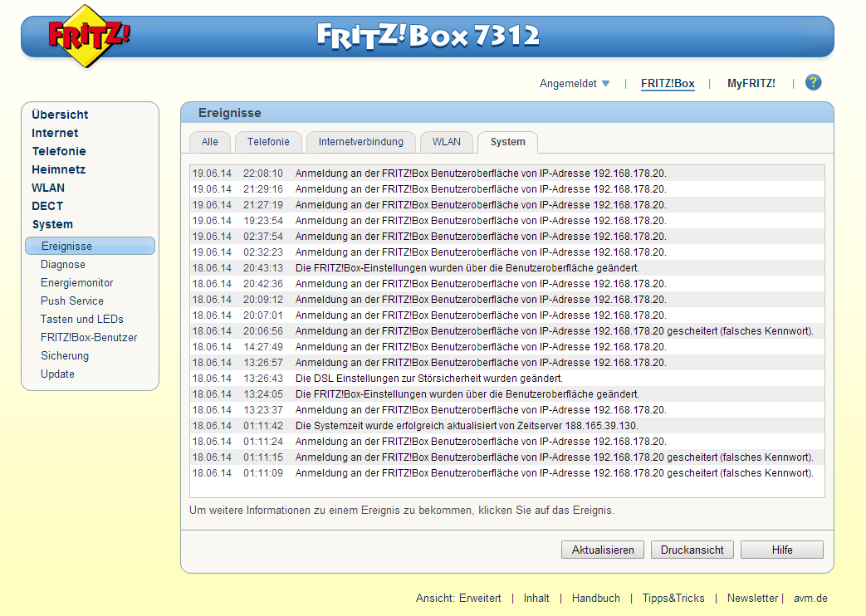Open Internet in the sidebar

click(55, 133)
